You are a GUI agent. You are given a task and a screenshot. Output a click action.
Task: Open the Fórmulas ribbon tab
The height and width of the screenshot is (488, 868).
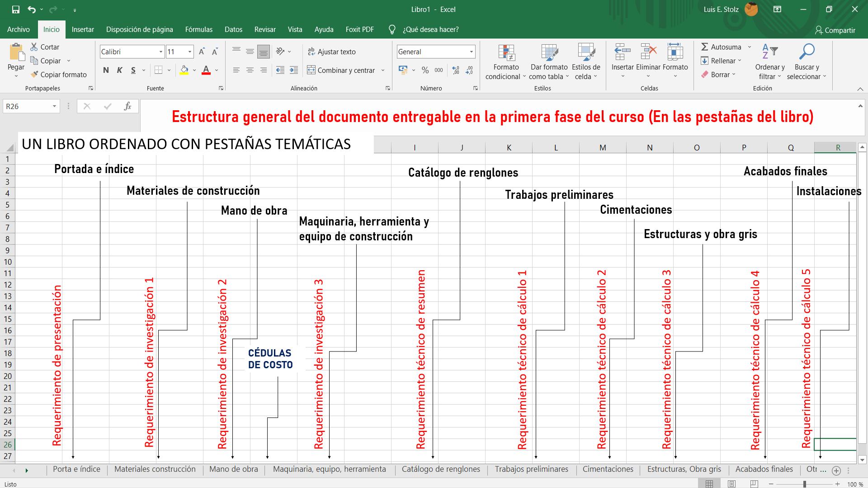198,29
